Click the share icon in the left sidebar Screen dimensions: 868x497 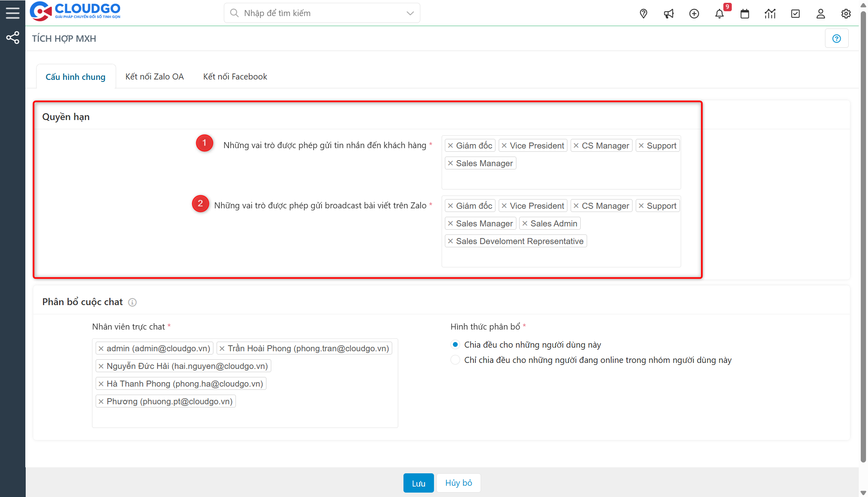pos(12,37)
